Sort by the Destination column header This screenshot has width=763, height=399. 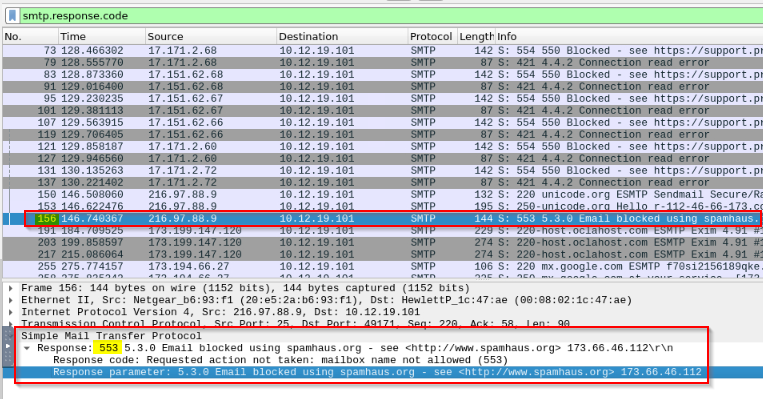(x=342, y=36)
